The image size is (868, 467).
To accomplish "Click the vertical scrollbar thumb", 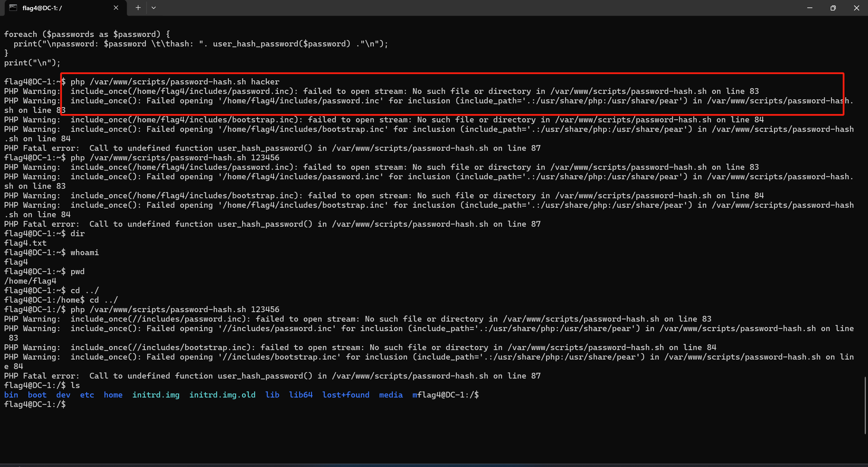I will tap(865, 405).
